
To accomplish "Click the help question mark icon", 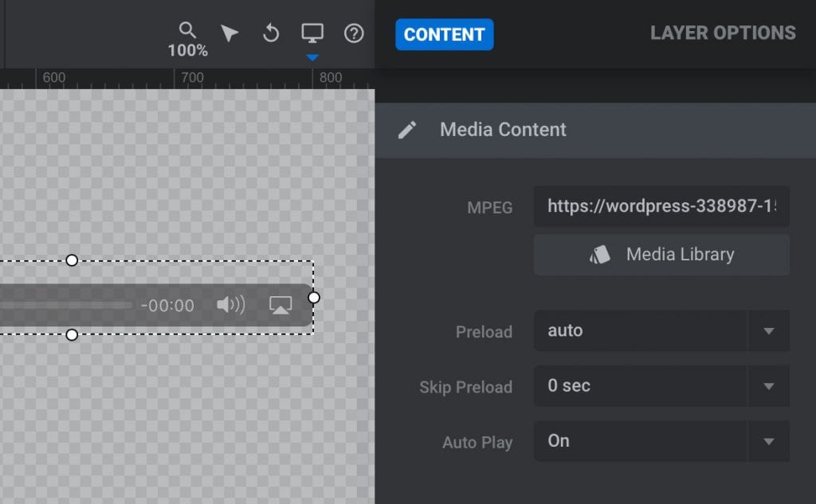I will pyautogui.click(x=353, y=33).
